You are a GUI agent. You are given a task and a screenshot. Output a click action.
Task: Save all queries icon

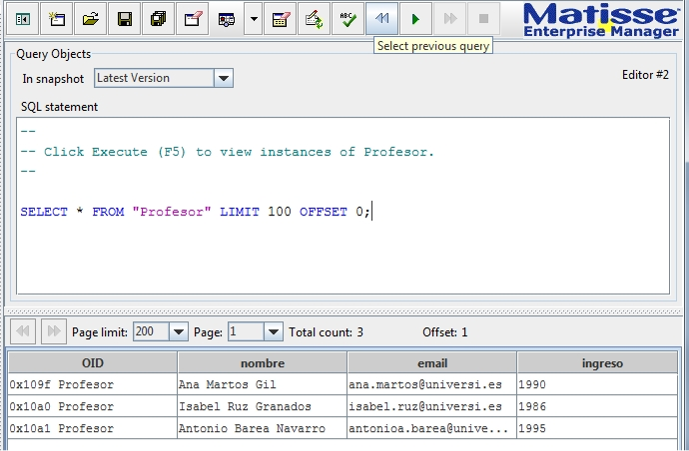click(158, 19)
